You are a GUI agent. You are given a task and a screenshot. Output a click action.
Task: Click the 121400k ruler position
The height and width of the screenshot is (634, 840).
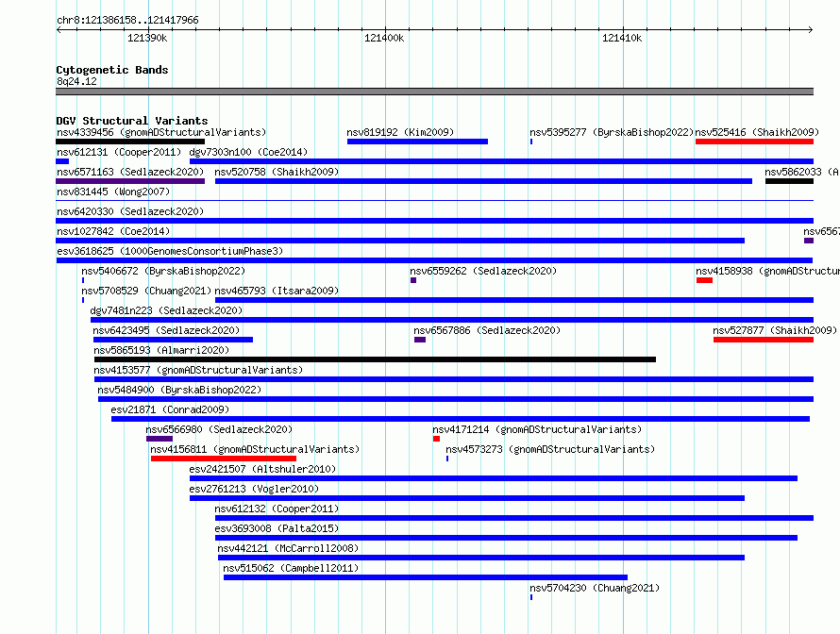(384, 38)
